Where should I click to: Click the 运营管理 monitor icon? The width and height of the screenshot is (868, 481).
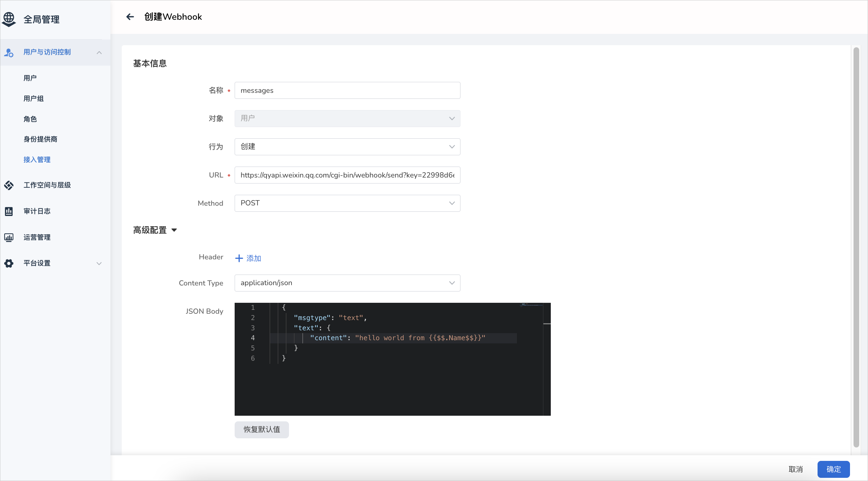click(x=9, y=238)
